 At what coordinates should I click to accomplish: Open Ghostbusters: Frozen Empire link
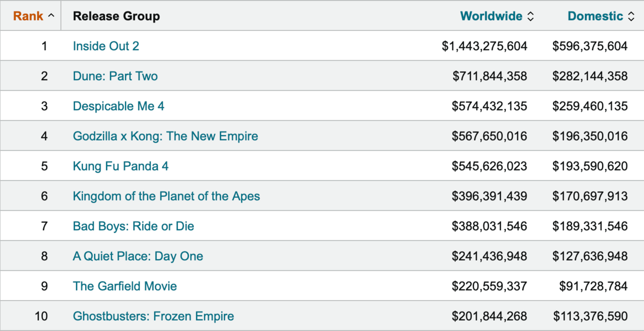tap(153, 316)
